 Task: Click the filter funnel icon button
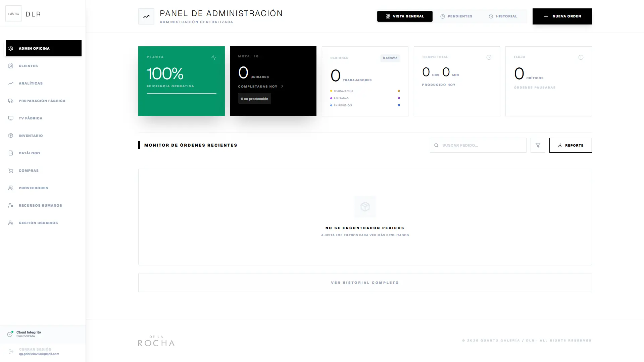(538, 145)
